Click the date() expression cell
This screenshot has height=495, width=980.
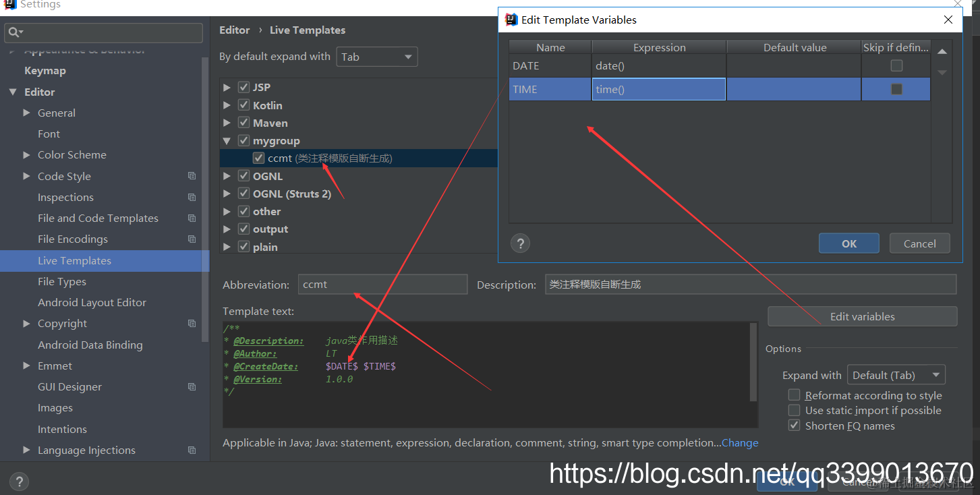coord(659,65)
